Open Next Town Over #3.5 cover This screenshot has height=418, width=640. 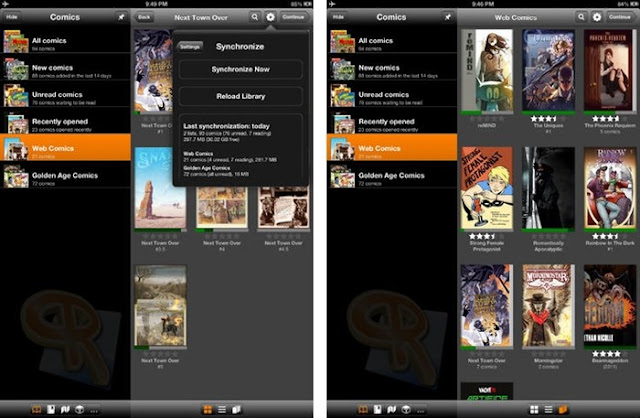pos(160,188)
